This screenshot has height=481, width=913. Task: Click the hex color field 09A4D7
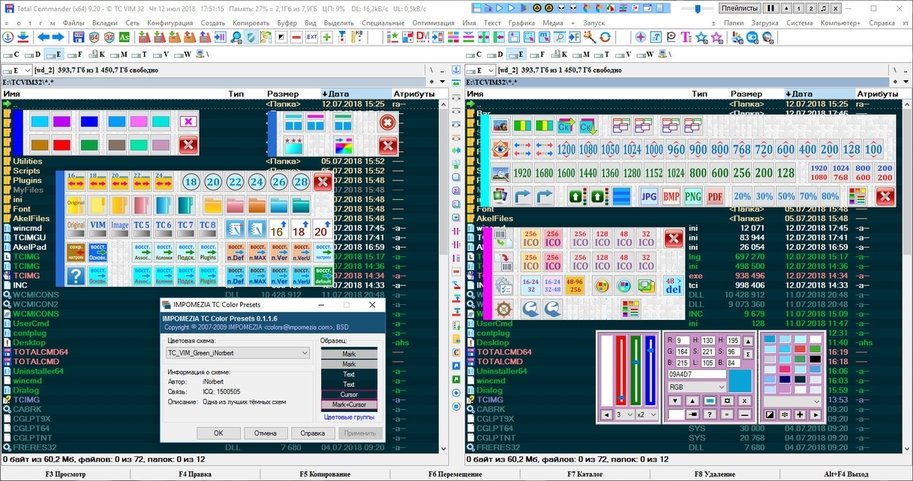(x=696, y=374)
